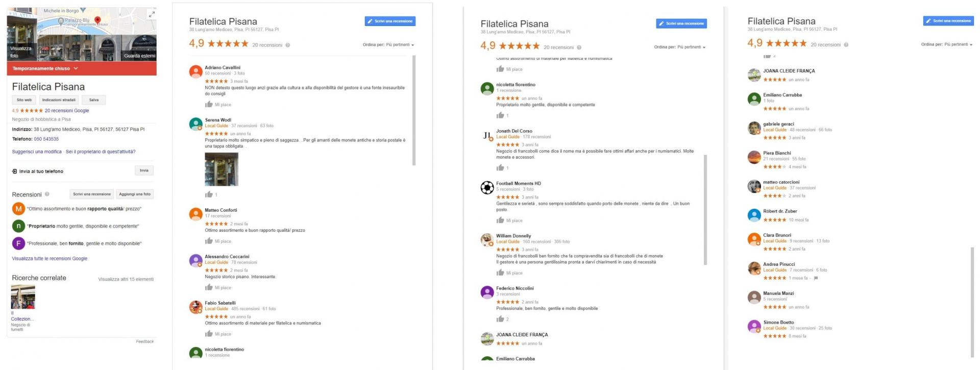
Task: Open "Visualizza tutte le recensioni Google" link
Action: pyautogui.click(x=50, y=259)
